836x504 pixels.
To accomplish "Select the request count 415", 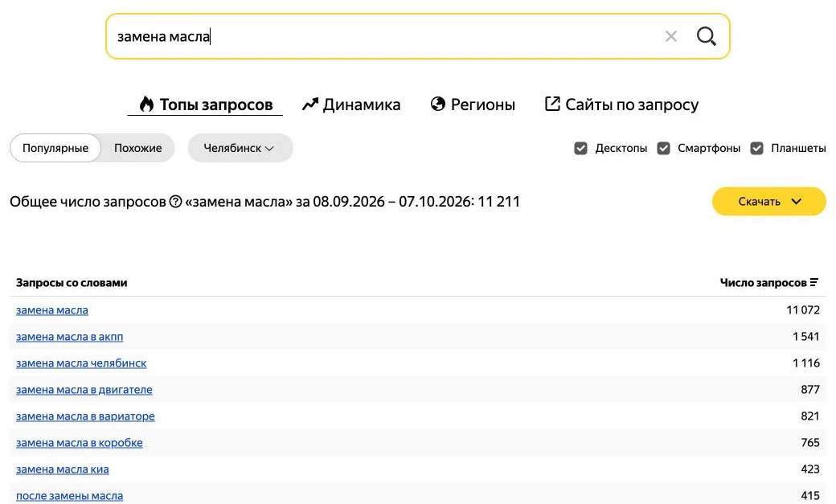I will pos(810,496).
